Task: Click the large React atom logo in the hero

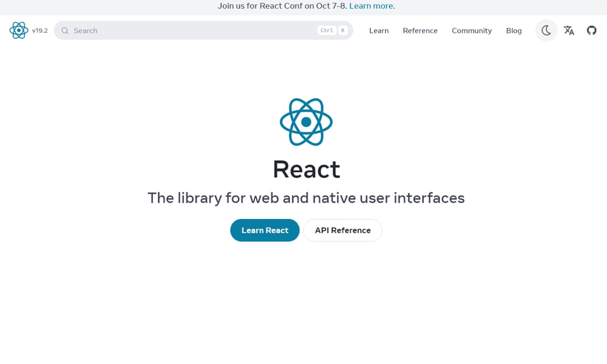Action: tap(306, 121)
